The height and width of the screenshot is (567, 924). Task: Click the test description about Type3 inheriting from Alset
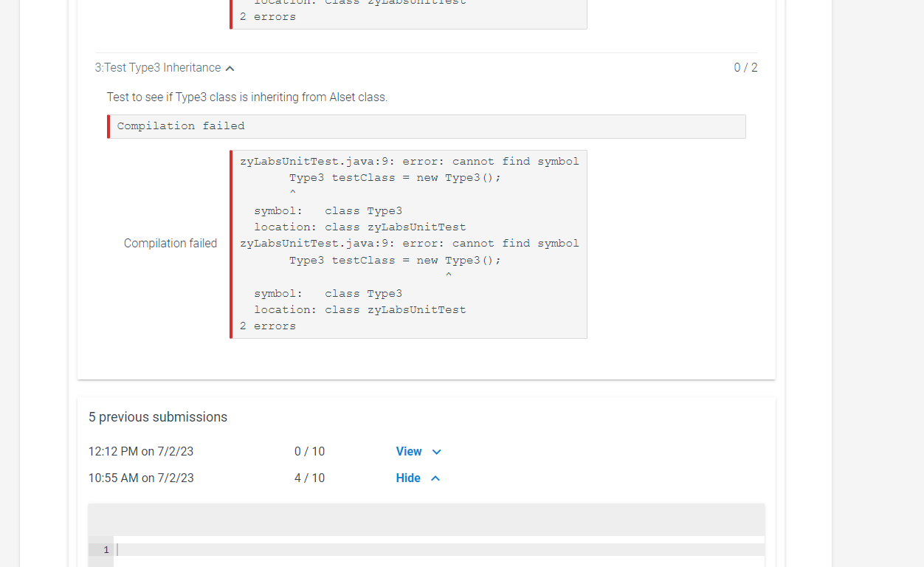click(x=247, y=97)
